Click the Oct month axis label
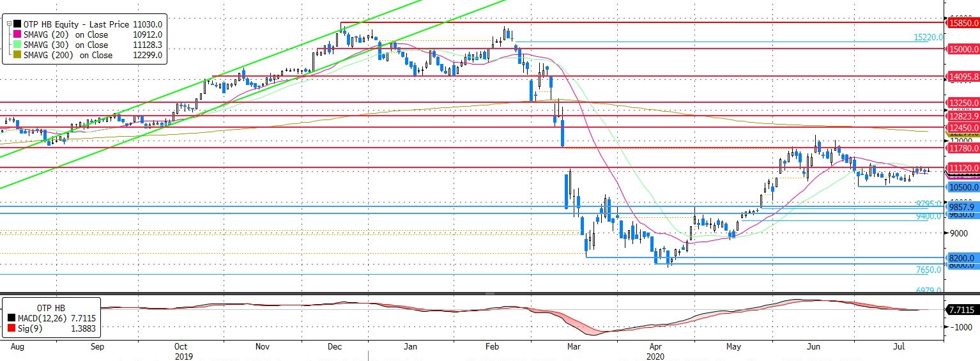The width and height of the screenshot is (980, 361). click(182, 346)
